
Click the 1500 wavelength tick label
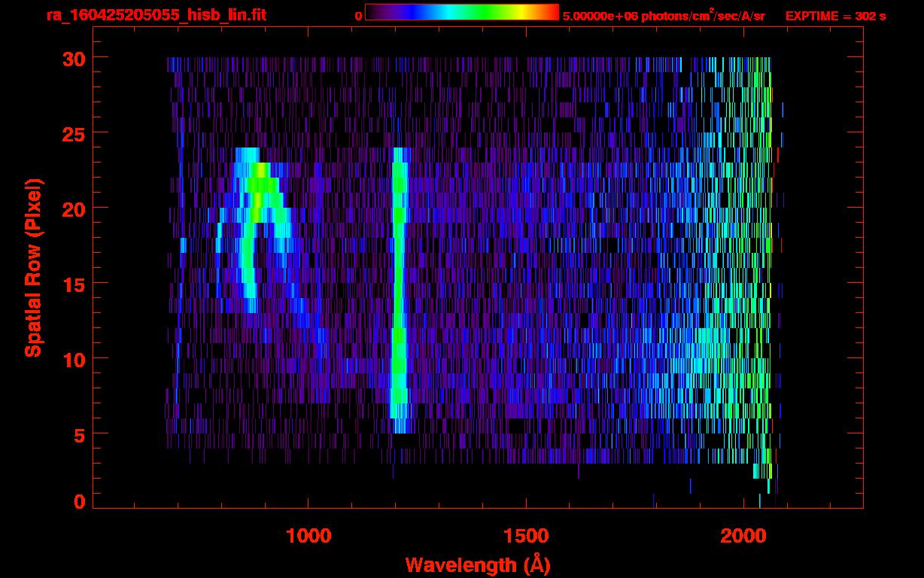coord(525,536)
